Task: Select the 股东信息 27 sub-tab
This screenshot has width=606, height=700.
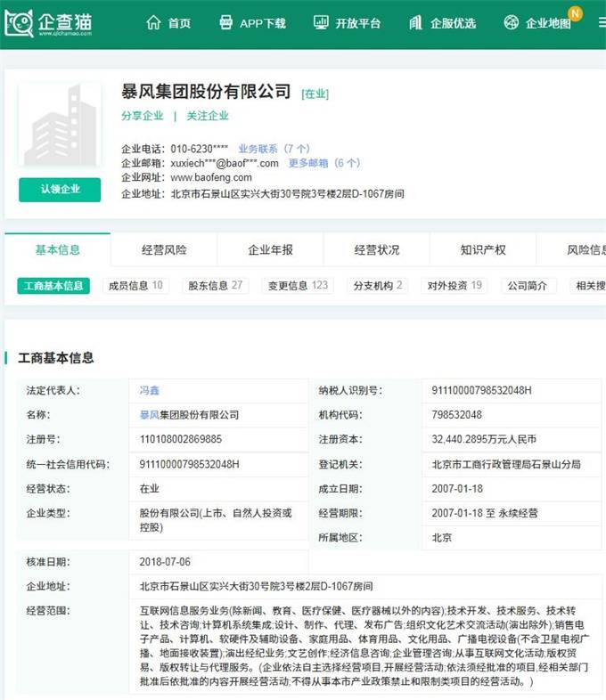Action: (x=215, y=286)
